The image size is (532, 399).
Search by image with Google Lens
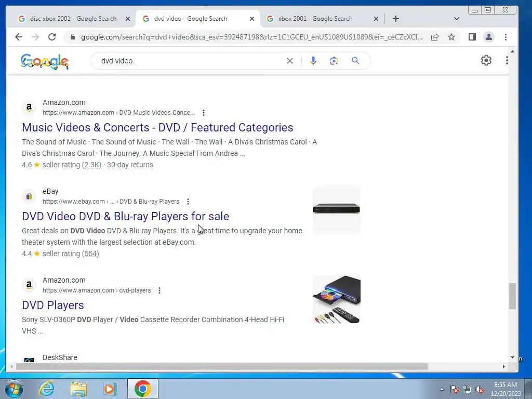(334, 61)
